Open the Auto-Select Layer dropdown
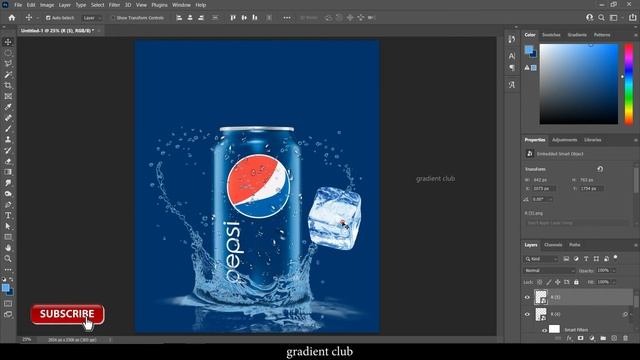The height and width of the screenshot is (360, 640). (x=91, y=18)
